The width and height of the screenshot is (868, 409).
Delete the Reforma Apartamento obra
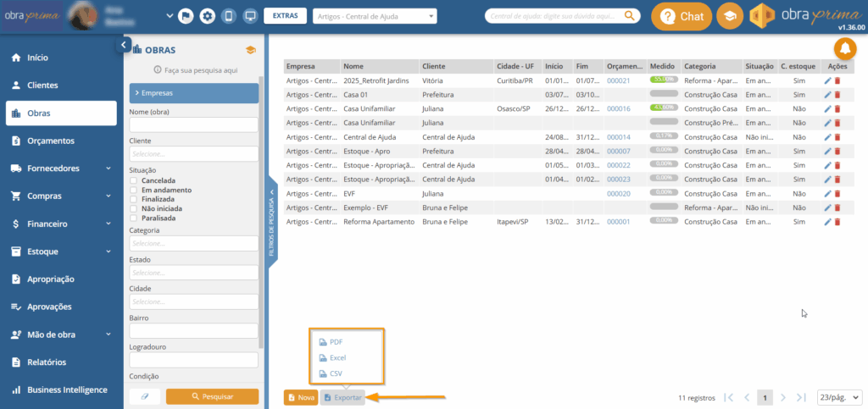(837, 222)
